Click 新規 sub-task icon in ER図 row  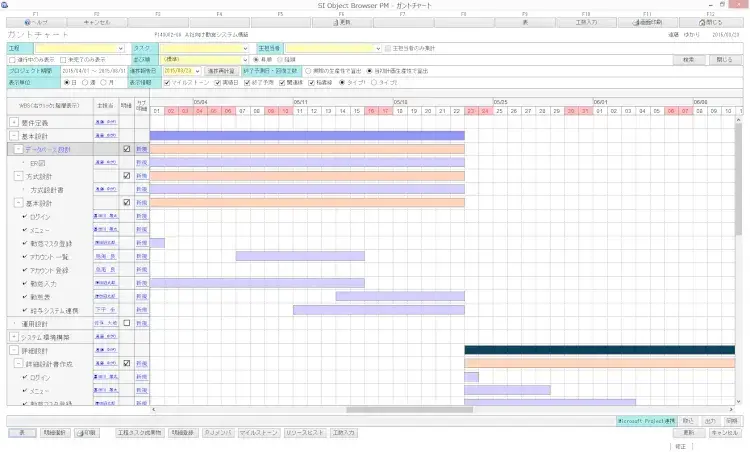(141, 161)
